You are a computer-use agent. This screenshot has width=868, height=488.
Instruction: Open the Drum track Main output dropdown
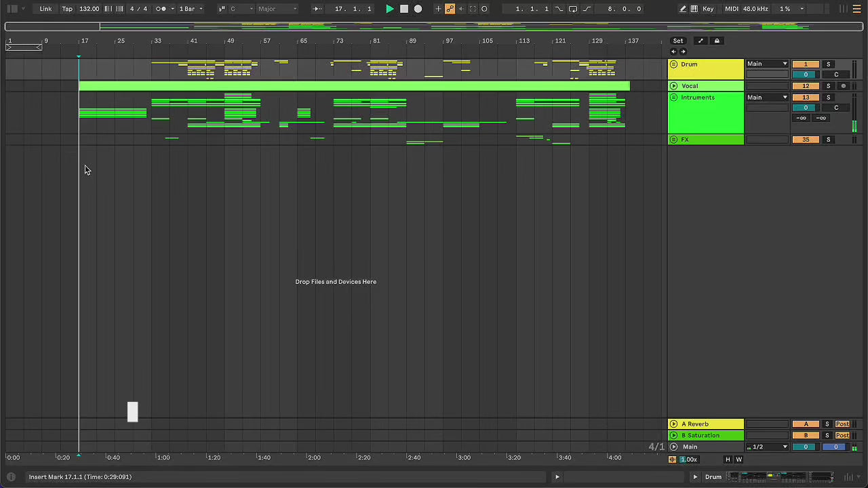[x=767, y=64]
